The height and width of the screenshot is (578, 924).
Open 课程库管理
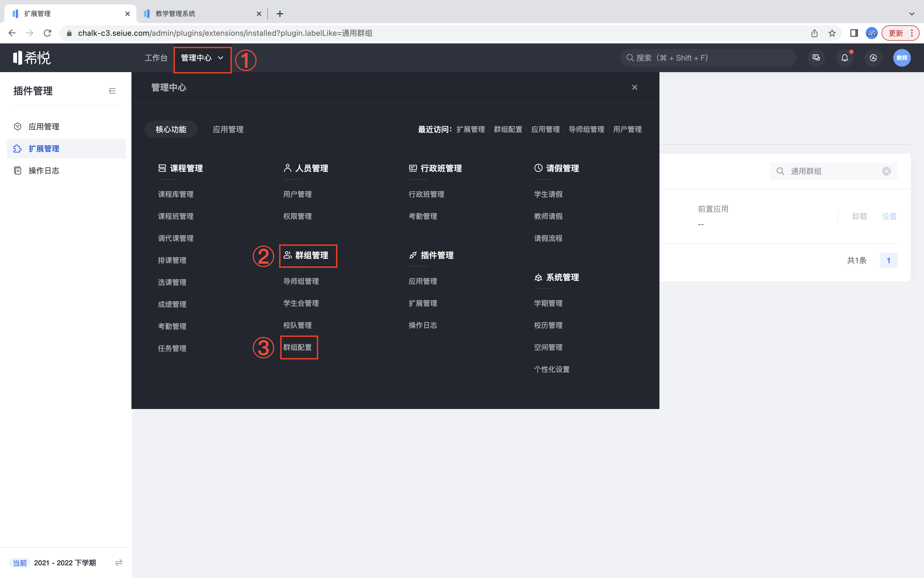[176, 194]
